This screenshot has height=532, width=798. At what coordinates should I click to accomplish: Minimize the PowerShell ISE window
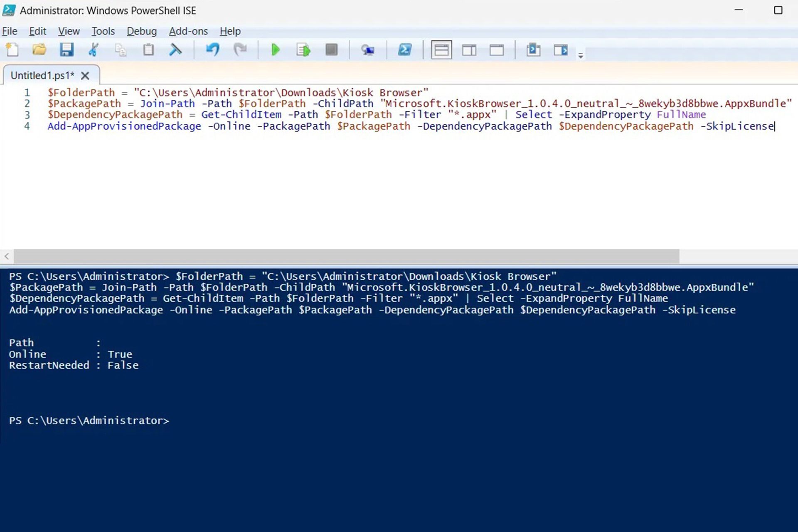[739, 10]
